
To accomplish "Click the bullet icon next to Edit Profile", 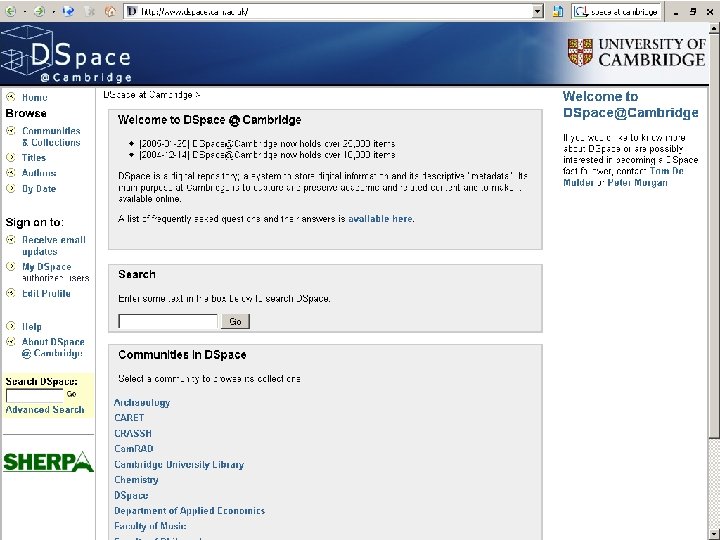I will coord(11,293).
